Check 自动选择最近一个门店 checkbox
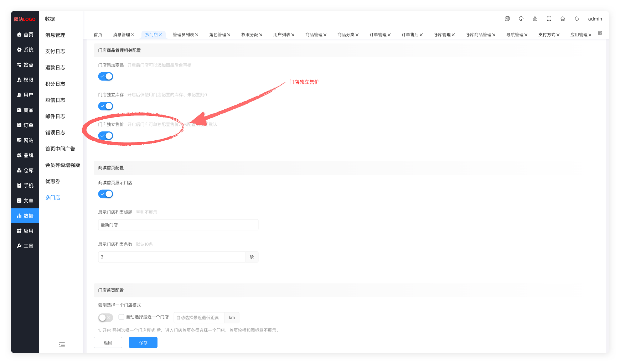This screenshot has height=364, width=620. [121, 317]
